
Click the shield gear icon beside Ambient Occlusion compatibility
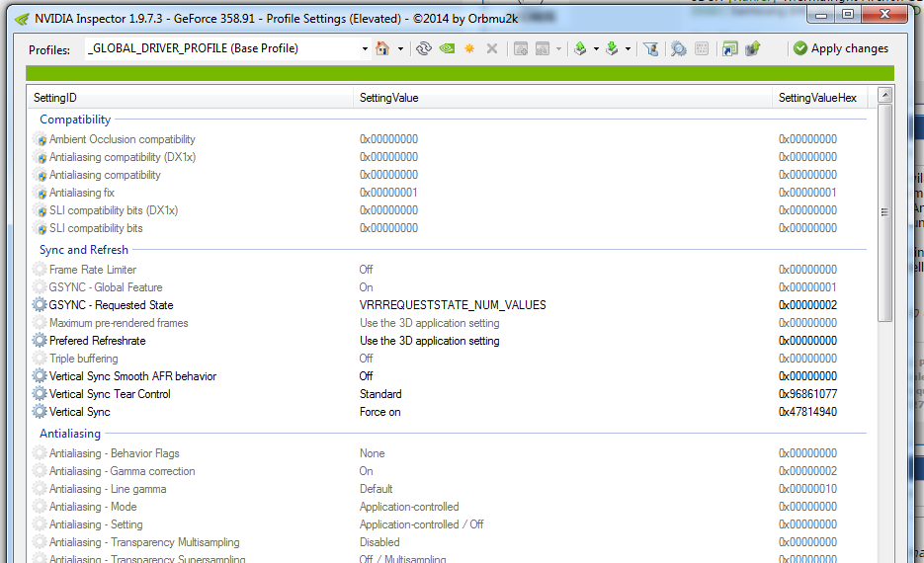click(x=40, y=139)
